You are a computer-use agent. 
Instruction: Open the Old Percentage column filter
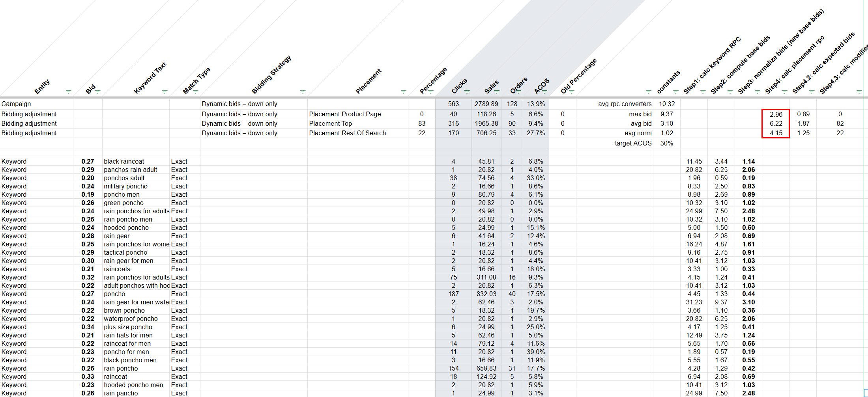click(571, 92)
